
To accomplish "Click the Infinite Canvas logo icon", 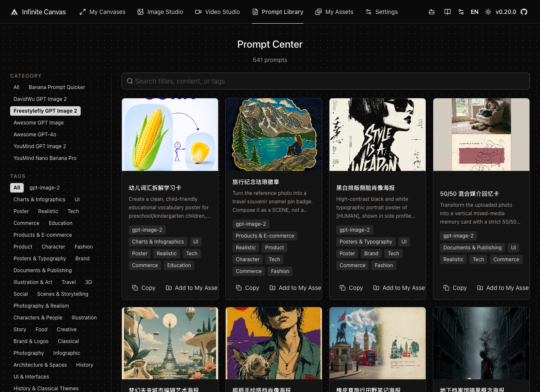I will (x=14, y=12).
